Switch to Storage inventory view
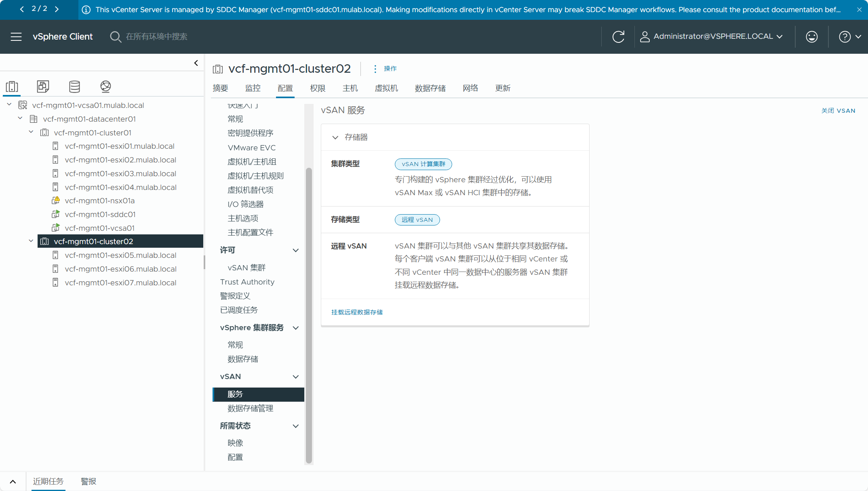868x491 pixels. (x=74, y=86)
